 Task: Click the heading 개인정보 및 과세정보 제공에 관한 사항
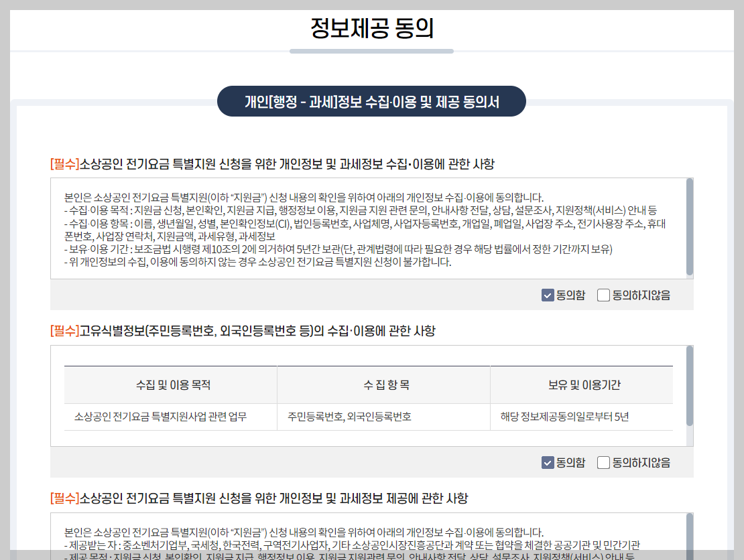(259, 498)
